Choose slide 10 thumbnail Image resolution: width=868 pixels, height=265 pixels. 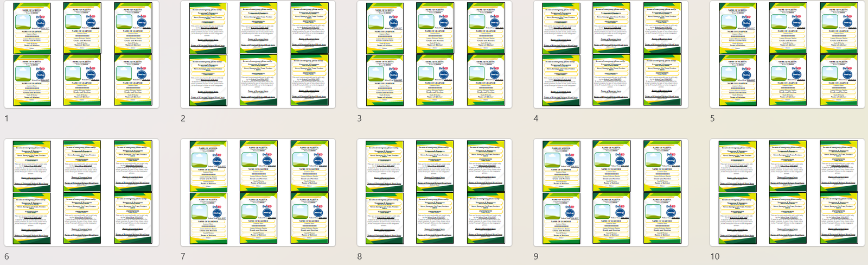(787, 192)
